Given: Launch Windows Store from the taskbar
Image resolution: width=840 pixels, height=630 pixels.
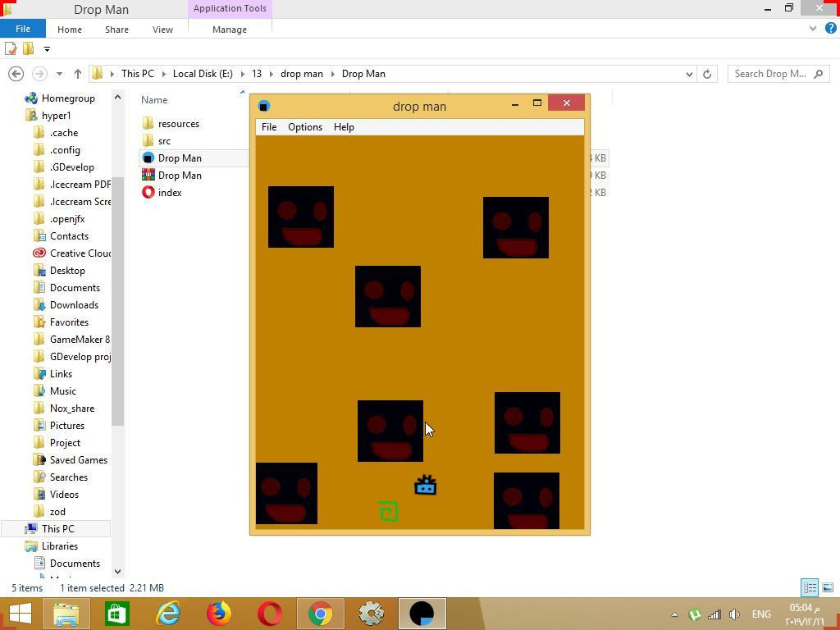Looking at the screenshot, I should tap(116, 614).
